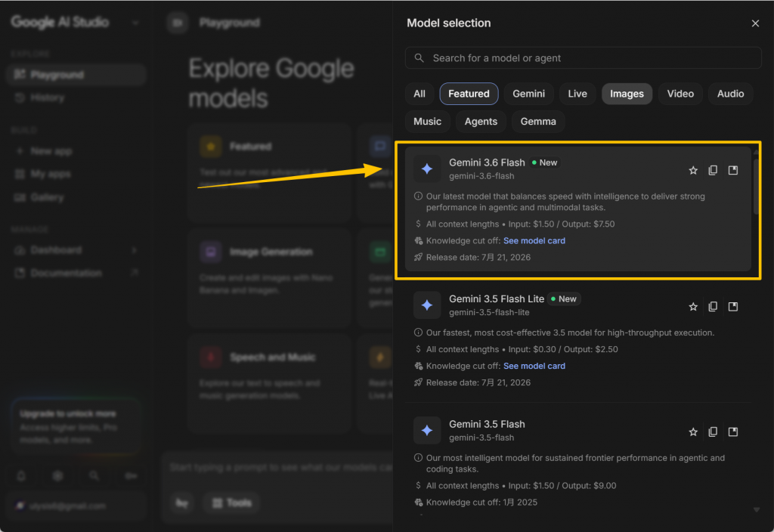This screenshot has width=774, height=532.
Task: Expand the Dashboard sidebar item chevron
Action: coord(135,250)
